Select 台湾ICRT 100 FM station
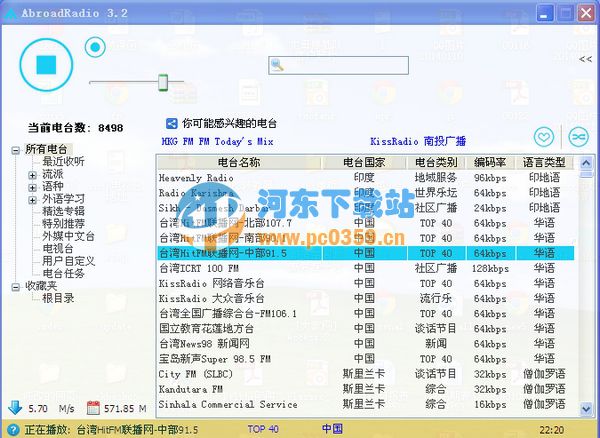 (x=365, y=269)
